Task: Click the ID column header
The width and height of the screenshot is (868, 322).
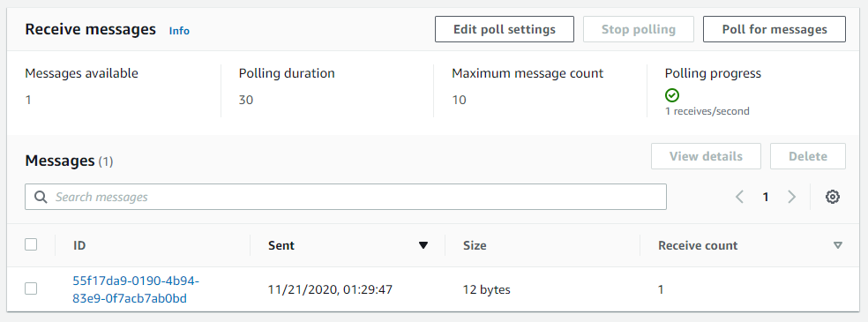Action: (x=79, y=245)
